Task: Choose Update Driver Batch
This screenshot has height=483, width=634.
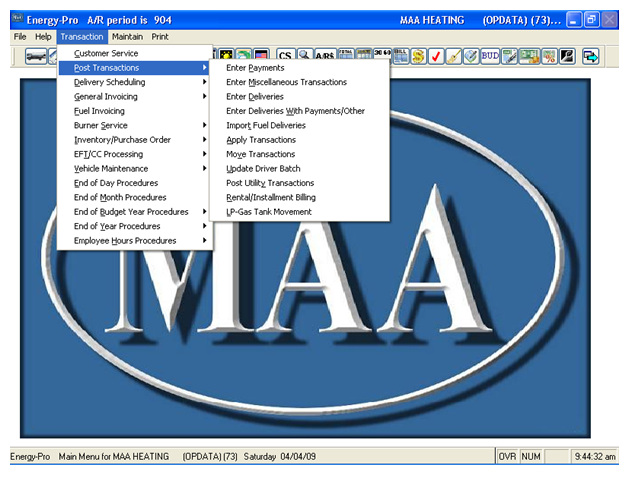Action: 300,169
